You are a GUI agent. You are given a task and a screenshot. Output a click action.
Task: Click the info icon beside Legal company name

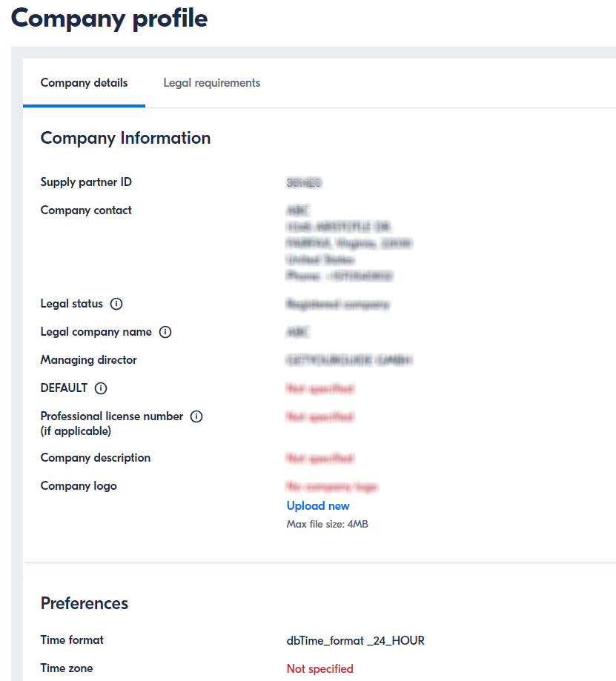click(167, 332)
